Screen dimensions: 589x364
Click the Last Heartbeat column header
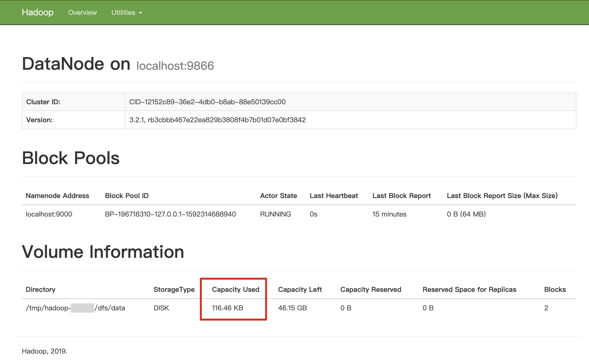tap(334, 196)
